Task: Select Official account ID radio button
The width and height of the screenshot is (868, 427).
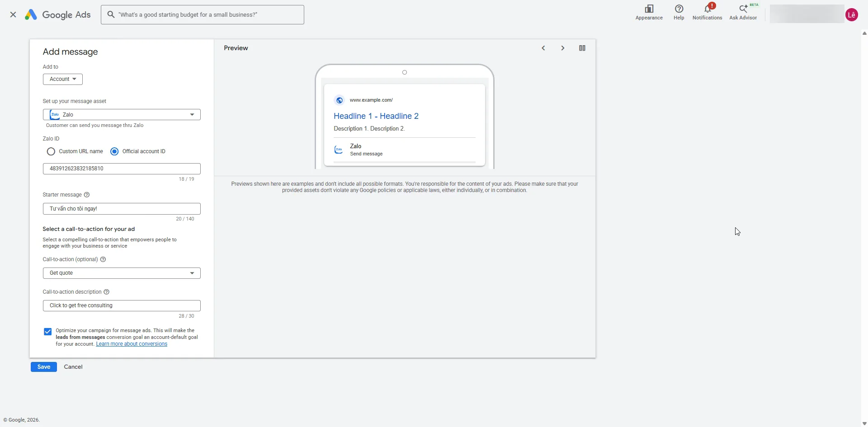Action: click(x=114, y=151)
